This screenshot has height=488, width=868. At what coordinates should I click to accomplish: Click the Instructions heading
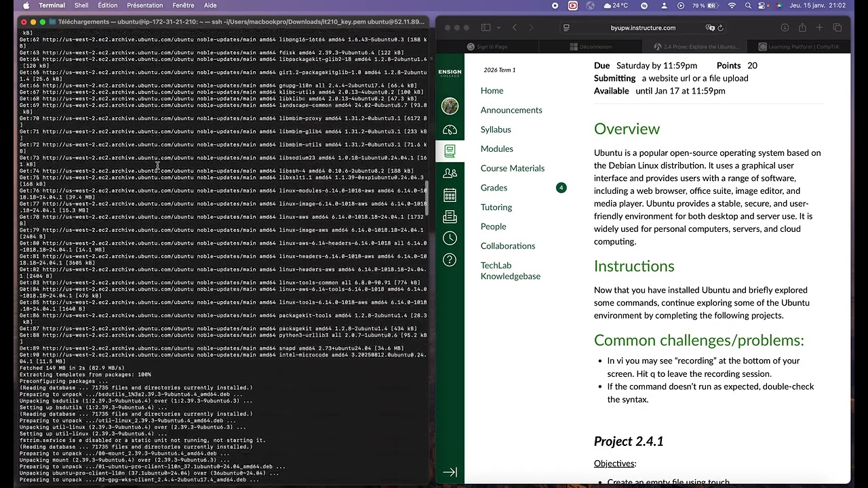click(x=634, y=266)
